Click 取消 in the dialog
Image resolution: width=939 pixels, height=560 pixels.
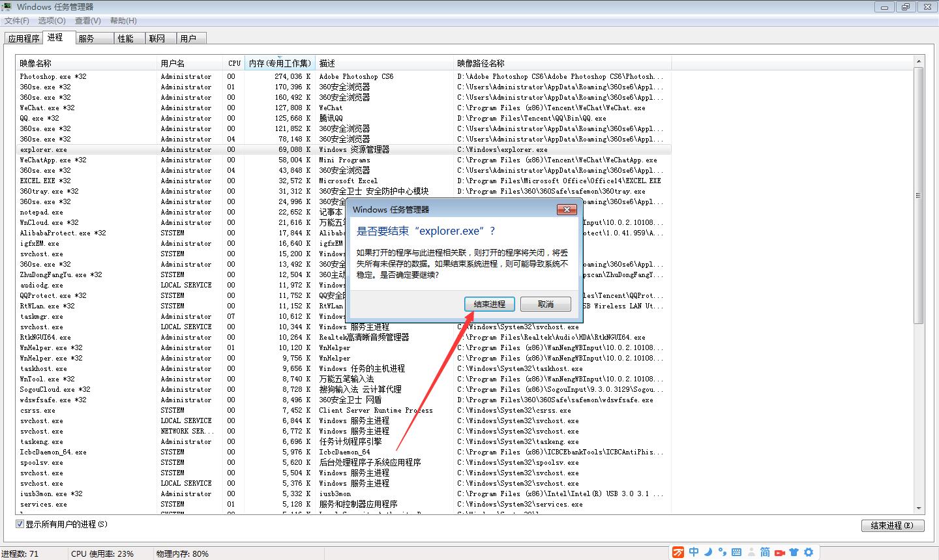(546, 304)
